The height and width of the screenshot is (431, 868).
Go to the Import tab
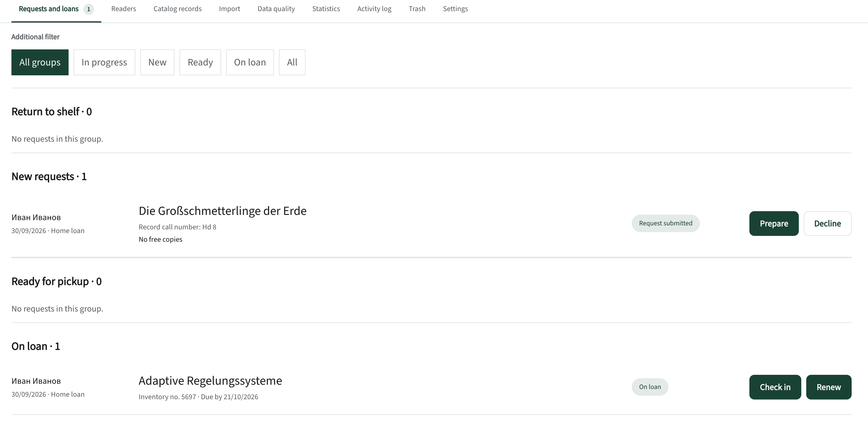coord(230,9)
